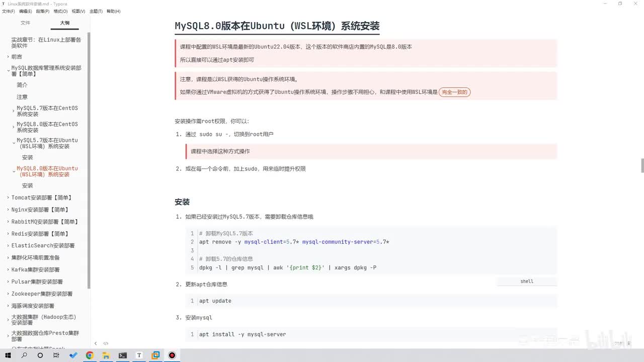644x362 pixels.
Task: Open the VMware app on taskbar
Action: (155, 355)
